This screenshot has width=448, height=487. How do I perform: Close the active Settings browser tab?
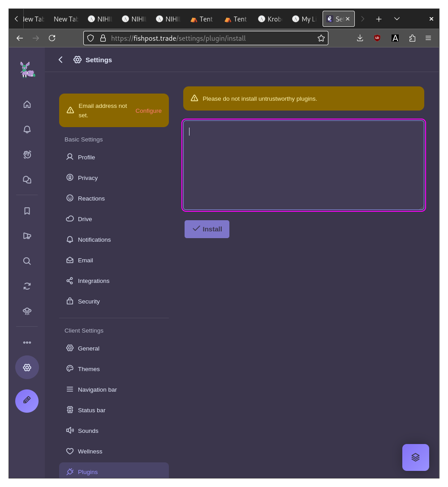pos(348,19)
